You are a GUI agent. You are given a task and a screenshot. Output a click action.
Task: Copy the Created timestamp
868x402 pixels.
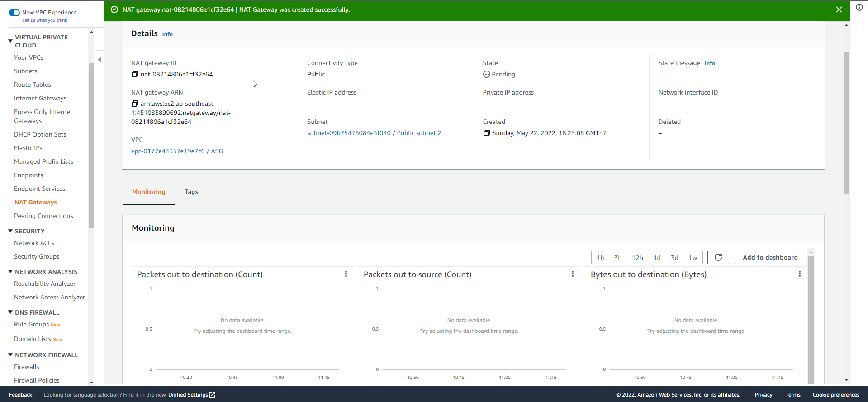486,133
